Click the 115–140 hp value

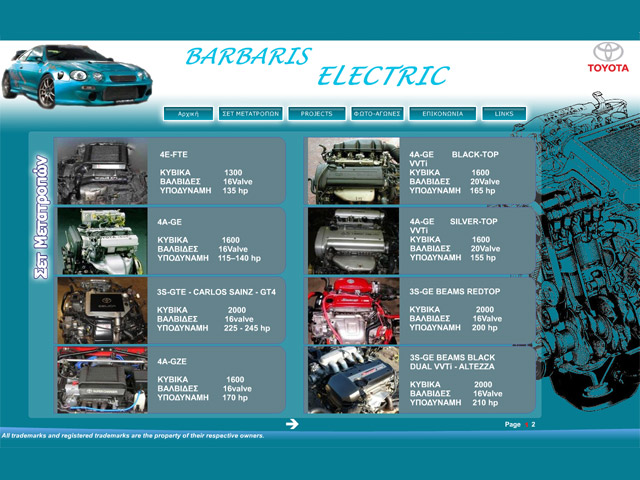(x=239, y=258)
